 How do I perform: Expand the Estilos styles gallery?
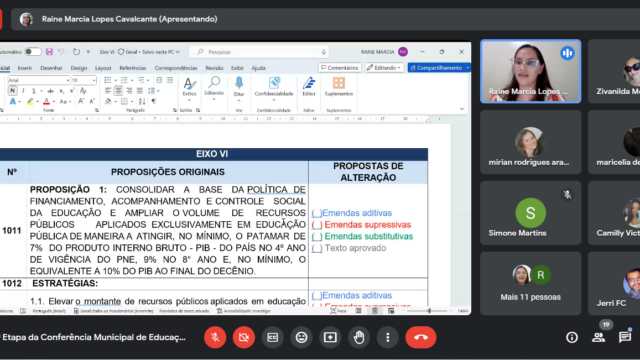189,88
